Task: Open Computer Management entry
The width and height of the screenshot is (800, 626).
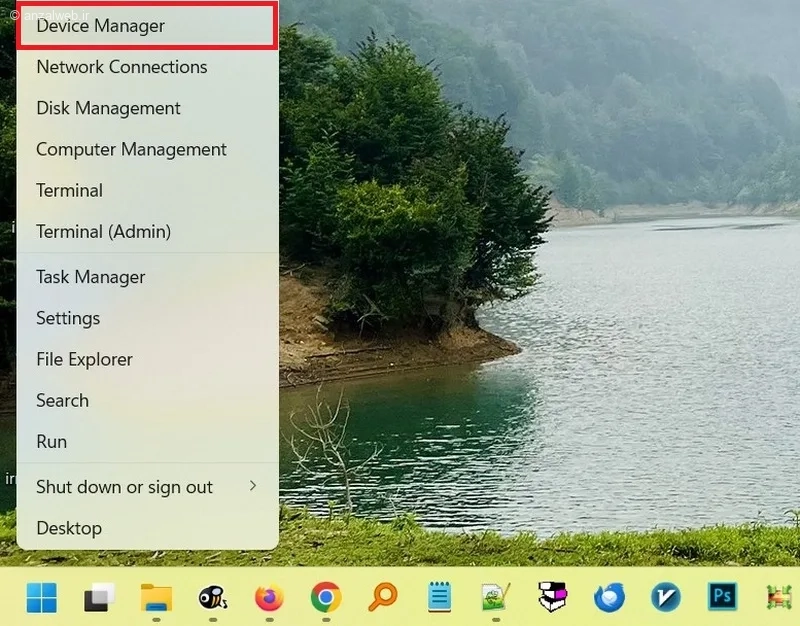Action: (147, 149)
